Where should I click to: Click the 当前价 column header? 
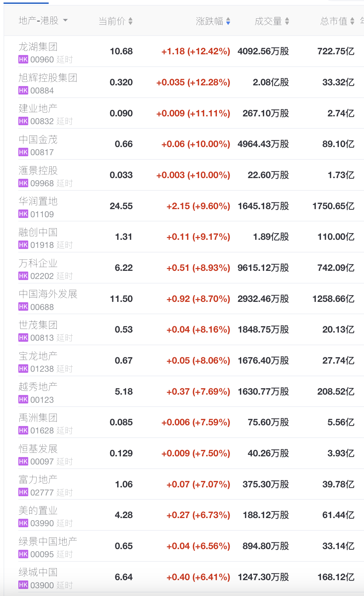coord(112,21)
